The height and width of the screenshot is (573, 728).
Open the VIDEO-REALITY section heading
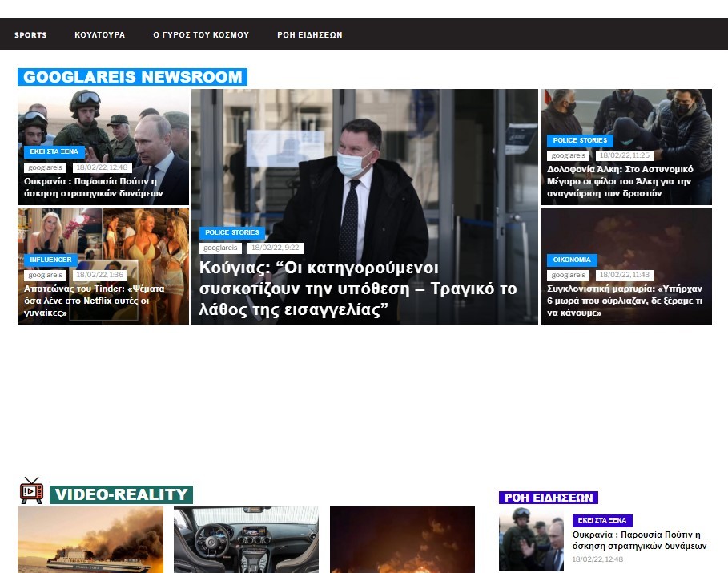point(121,494)
